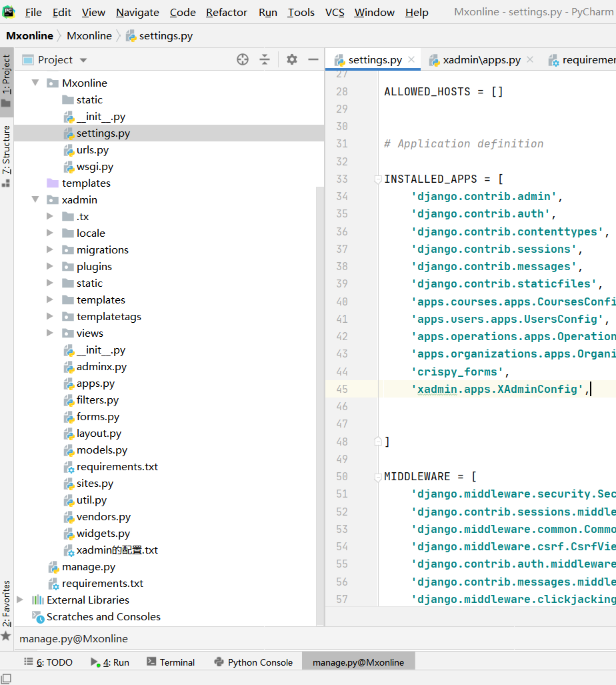The height and width of the screenshot is (685, 616).
Task: Open the Refactor menu
Action: click(227, 12)
